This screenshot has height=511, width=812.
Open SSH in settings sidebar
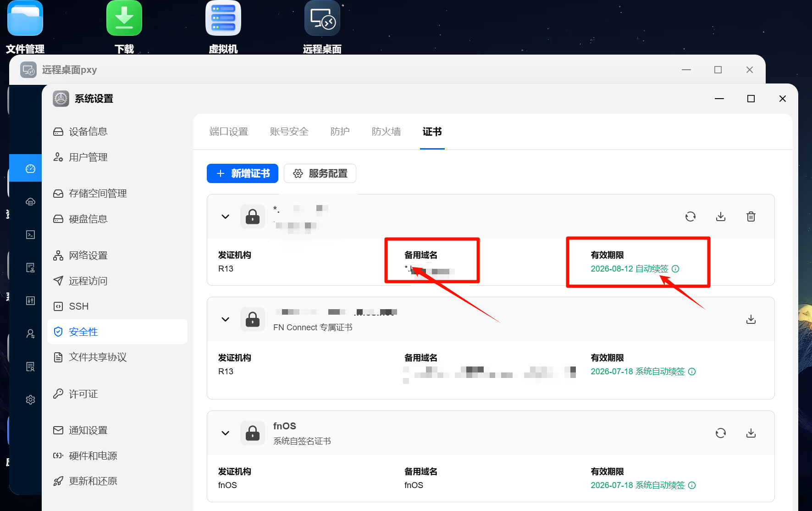pyautogui.click(x=117, y=306)
